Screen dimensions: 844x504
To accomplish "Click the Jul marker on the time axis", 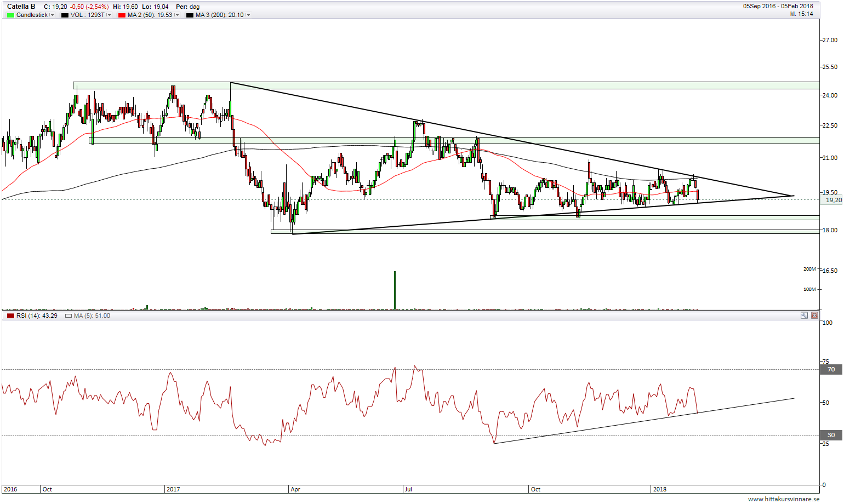I will [408, 489].
